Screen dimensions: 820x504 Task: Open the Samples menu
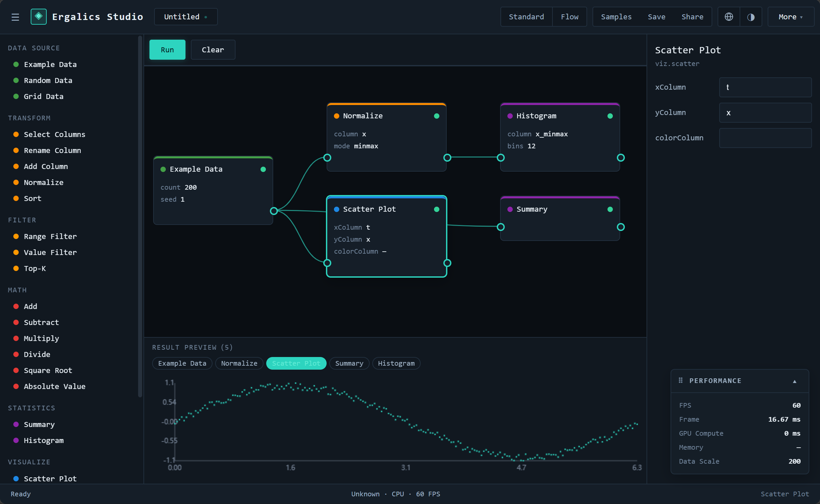point(616,17)
